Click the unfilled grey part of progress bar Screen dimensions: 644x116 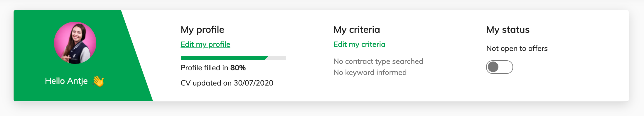[x=277, y=58]
